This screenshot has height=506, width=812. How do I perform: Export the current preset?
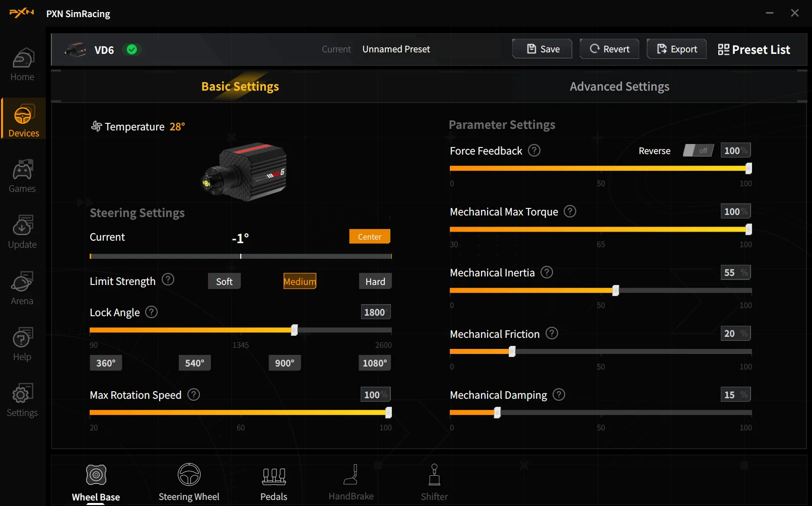tap(676, 49)
